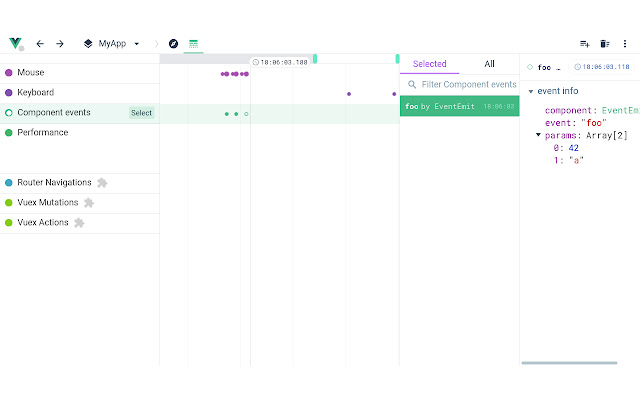Go forward with the right arrow
This screenshot has height=400, width=640.
click(x=60, y=44)
